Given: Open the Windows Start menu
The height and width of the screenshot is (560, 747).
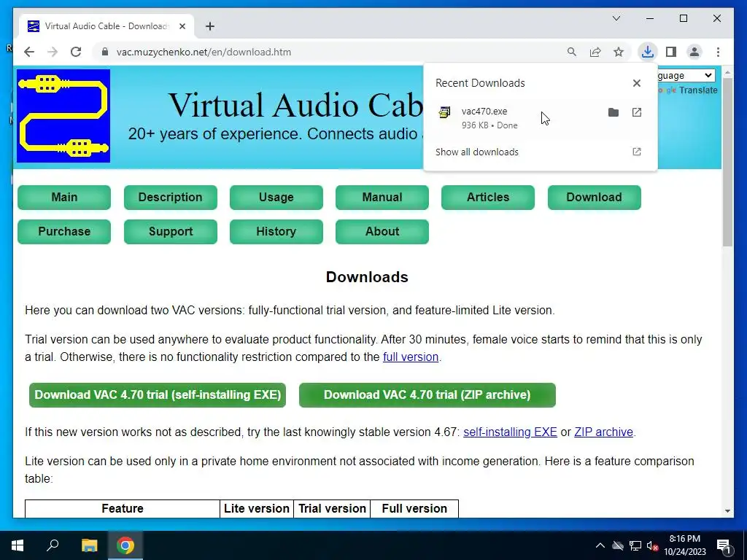Looking at the screenshot, I should pyautogui.click(x=18, y=545).
